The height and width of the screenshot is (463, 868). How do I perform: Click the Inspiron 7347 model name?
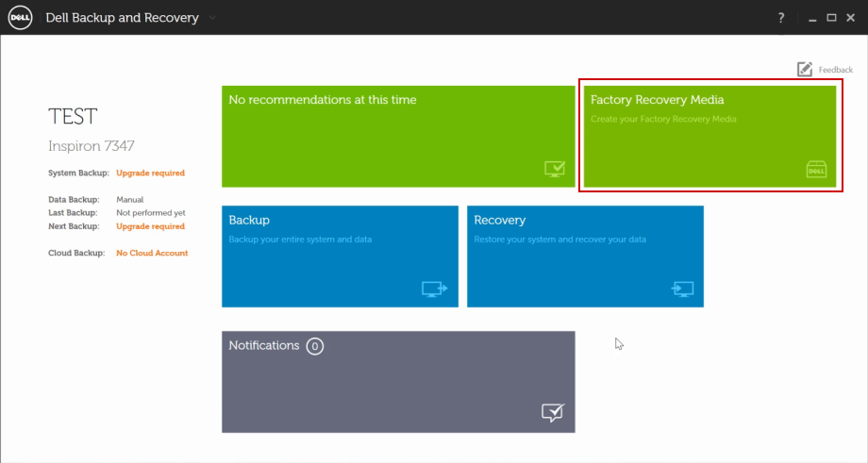[92, 146]
